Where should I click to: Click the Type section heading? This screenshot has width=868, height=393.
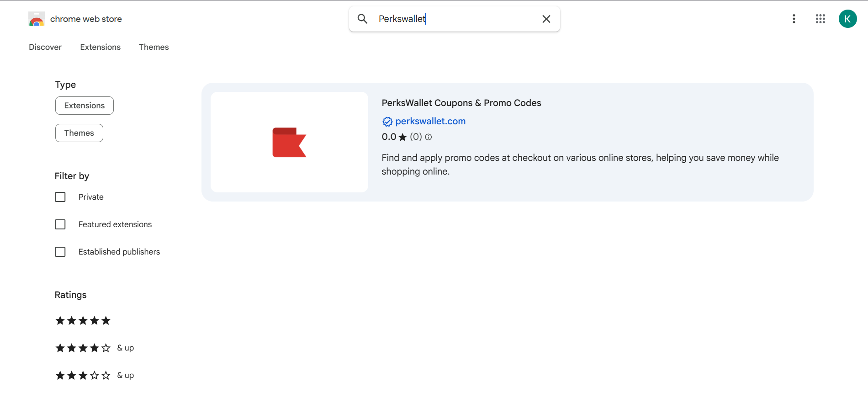(x=65, y=85)
